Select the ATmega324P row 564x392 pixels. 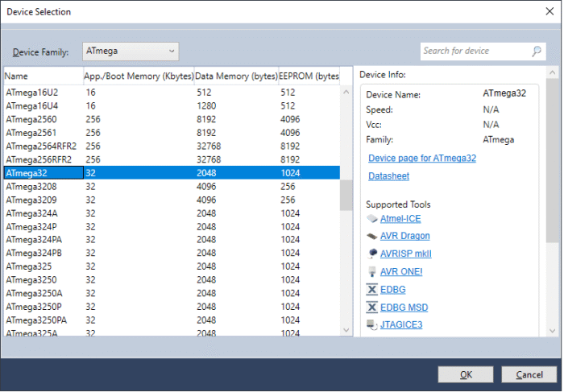click(172, 227)
